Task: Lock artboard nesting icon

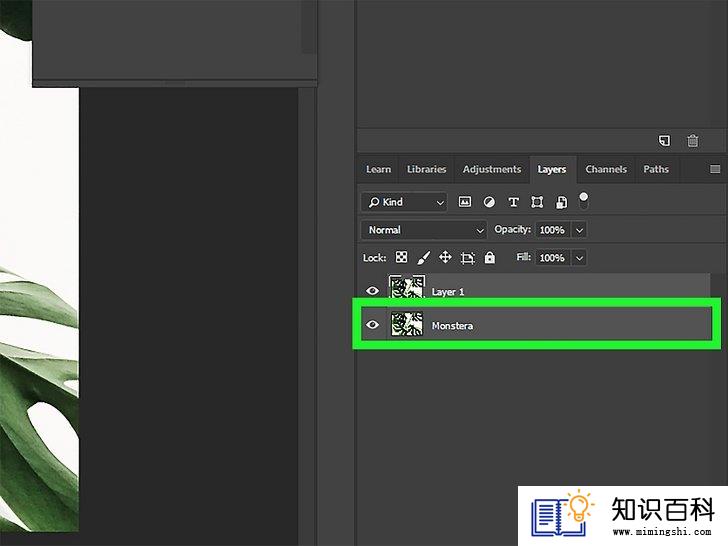Action: [468, 258]
